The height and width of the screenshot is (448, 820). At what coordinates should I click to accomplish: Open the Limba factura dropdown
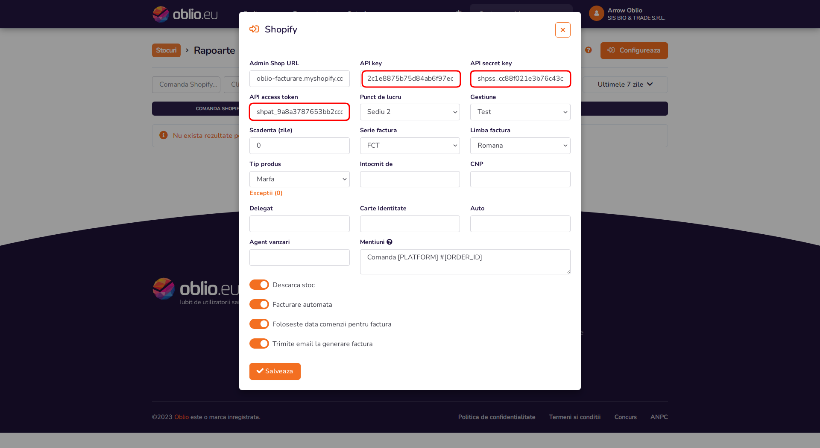pyautogui.click(x=520, y=145)
